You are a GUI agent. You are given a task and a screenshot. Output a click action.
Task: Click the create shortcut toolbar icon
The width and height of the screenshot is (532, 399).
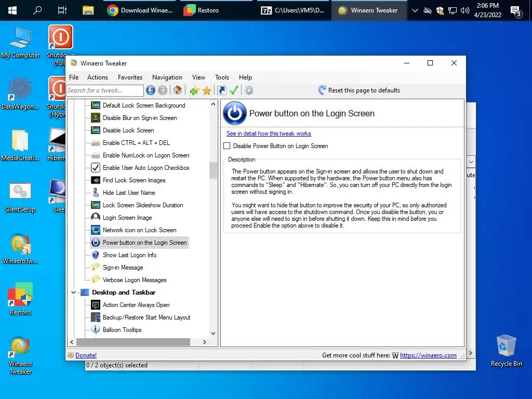pyautogui.click(x=221, y=90)
